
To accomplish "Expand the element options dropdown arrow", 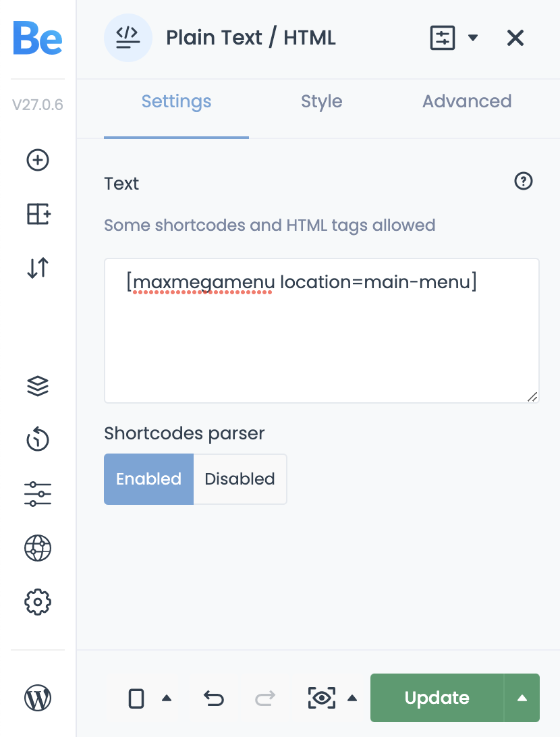I will (473, 38).
